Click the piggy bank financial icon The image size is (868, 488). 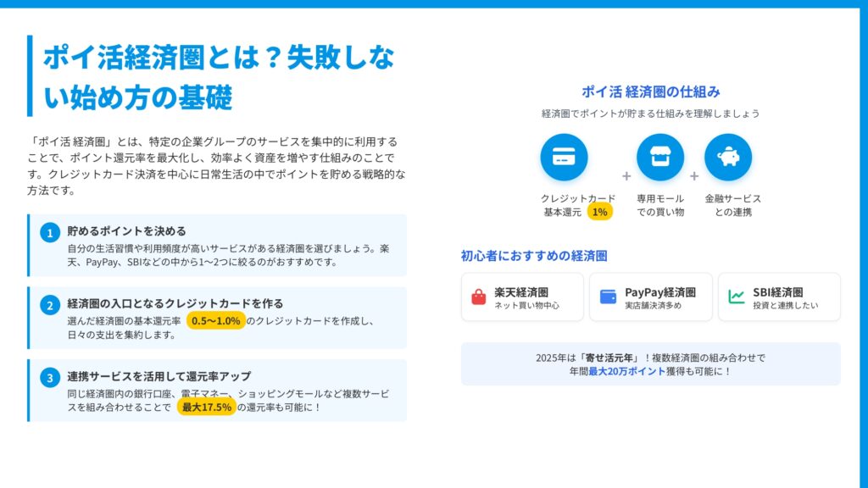click(x=728, y=158)
